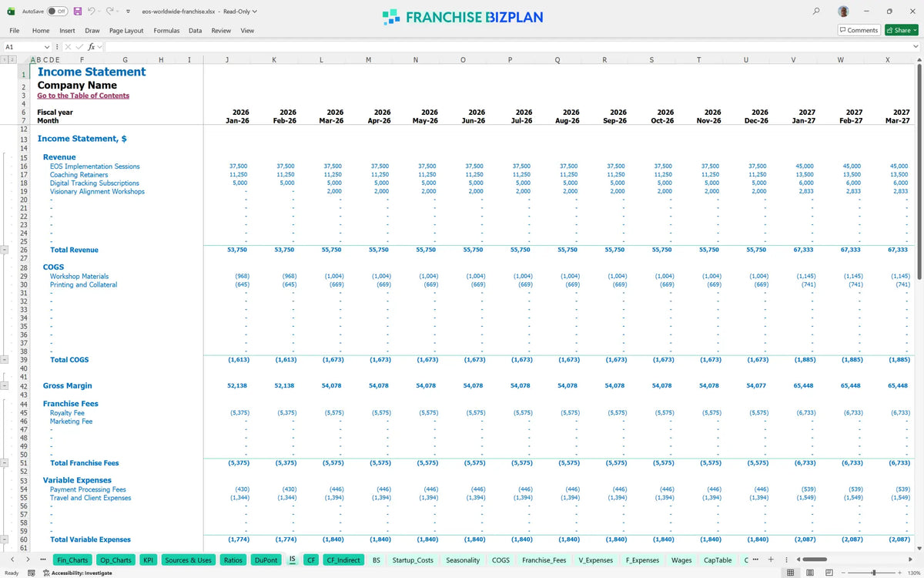The image size is (924, 578).
Task: Click the insert function fx icon
Action: click(x=90, y=47)
